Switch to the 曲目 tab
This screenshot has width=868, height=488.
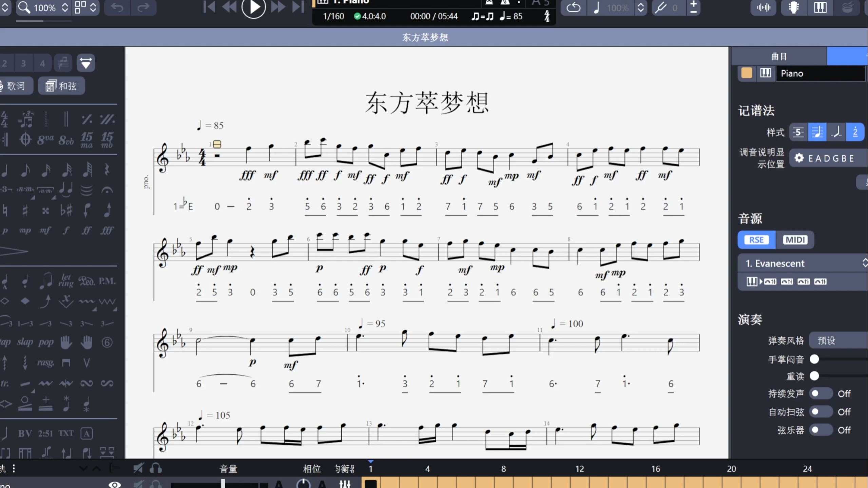(x=778, y=56)
